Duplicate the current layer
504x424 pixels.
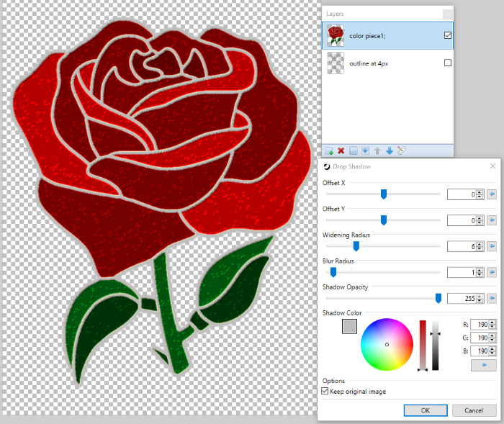coord(354,150)
